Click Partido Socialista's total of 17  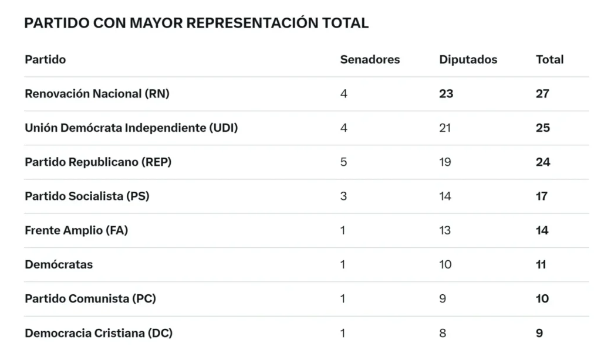point(541,196)
